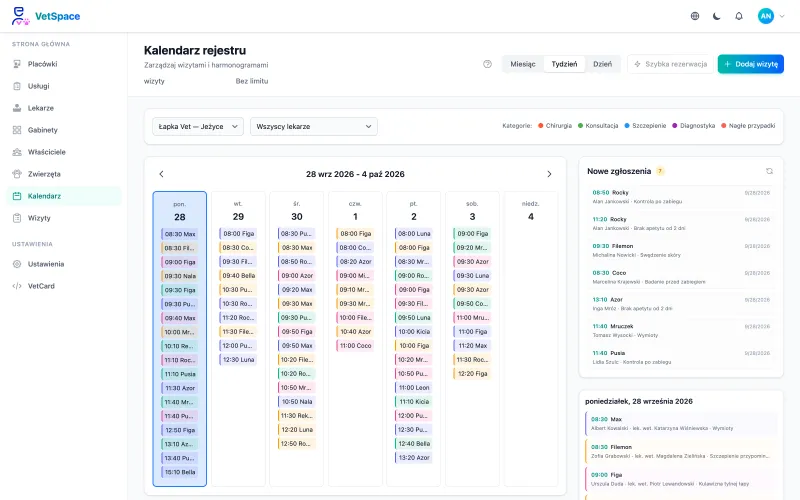The image size is (800, 500).
Task: Click the Zwierzęta sidebar icon
Action: [17, 173]
